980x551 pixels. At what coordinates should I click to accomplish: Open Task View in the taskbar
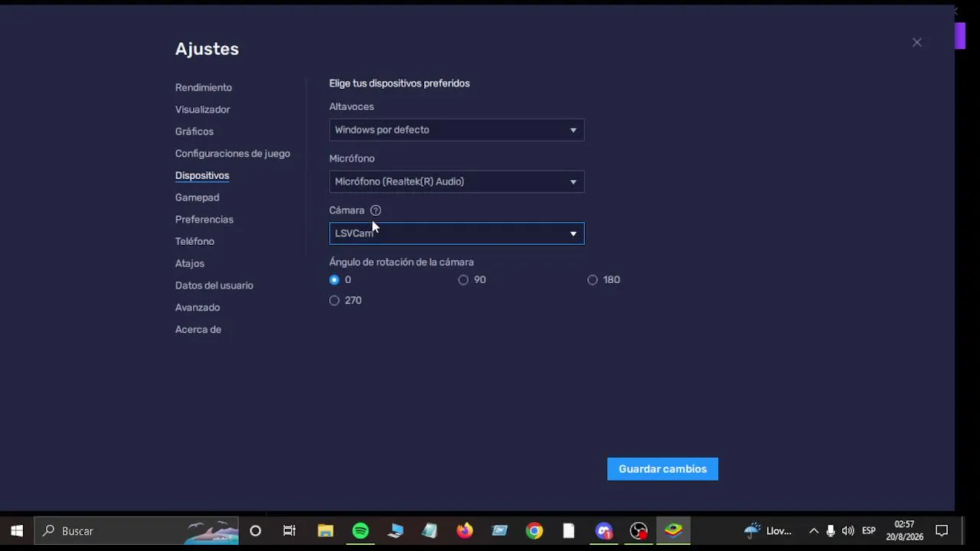point(289,531)
